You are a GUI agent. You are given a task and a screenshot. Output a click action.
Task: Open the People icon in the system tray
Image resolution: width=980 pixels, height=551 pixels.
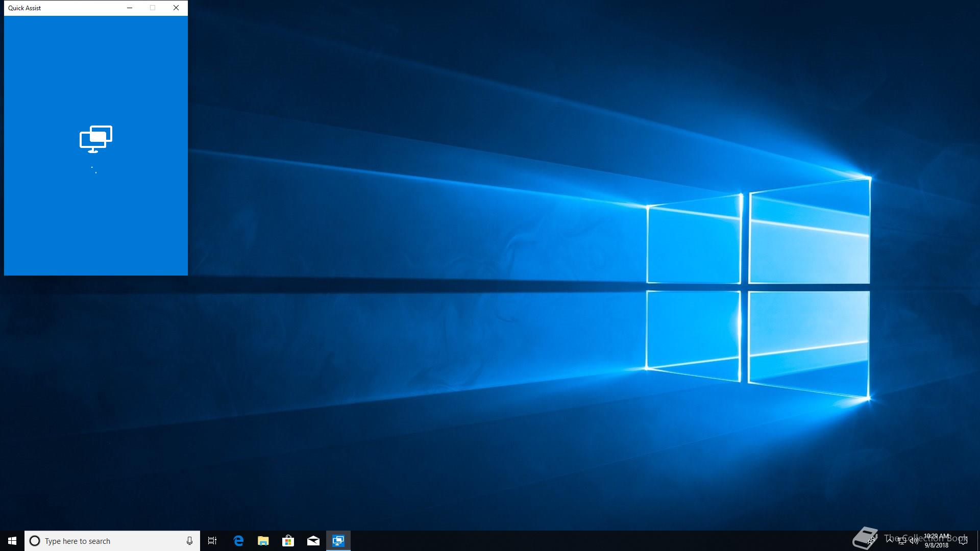click(x=871, y=541)
